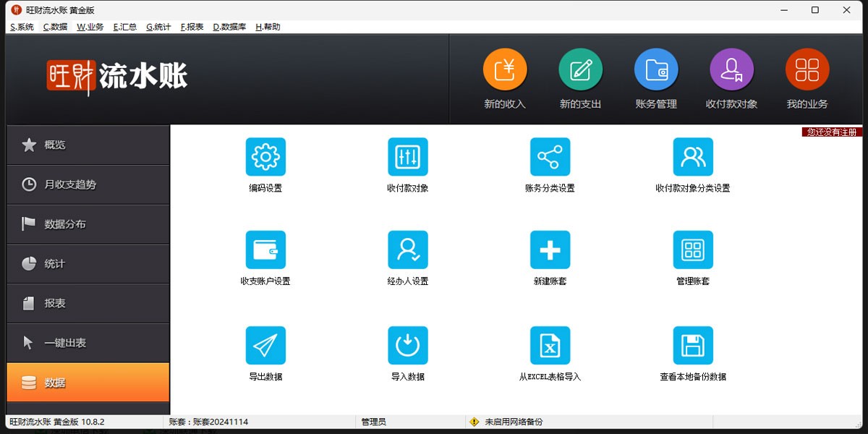868x434 pixels.
Task: Select 月收支趋势 in the sidebar
Action: click(x=88, y=184)
